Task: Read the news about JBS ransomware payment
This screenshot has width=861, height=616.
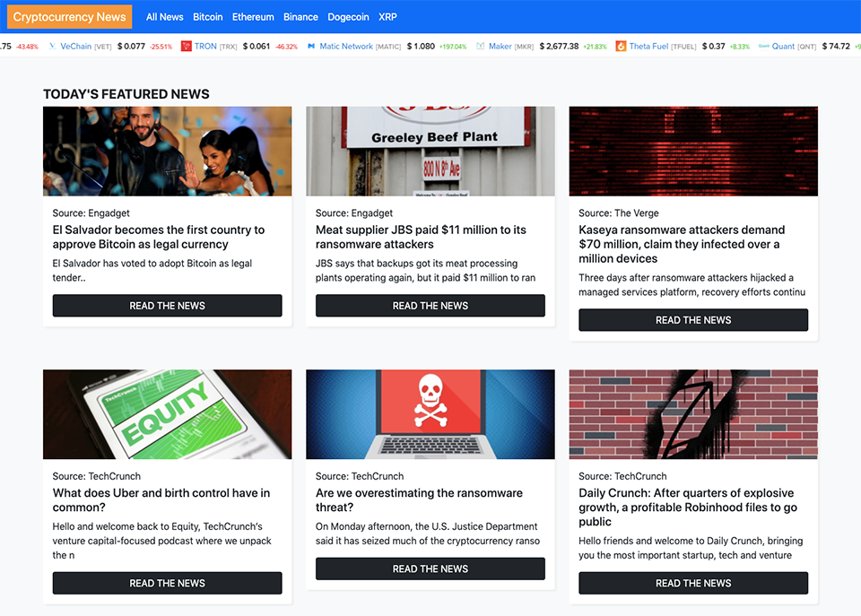Action: [x=430, y=306]
